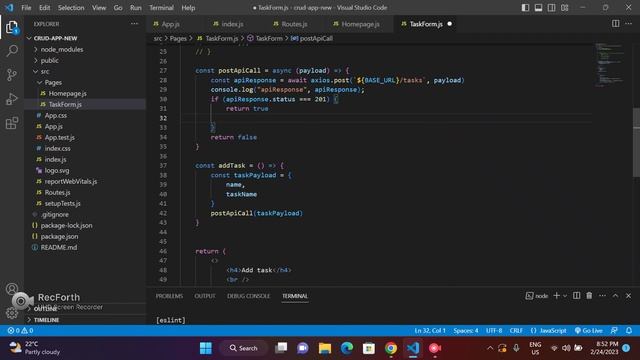Open editor more actions menu
This screenshot has width=640, height=360.
pyautogui.click(x=628, y=24)
